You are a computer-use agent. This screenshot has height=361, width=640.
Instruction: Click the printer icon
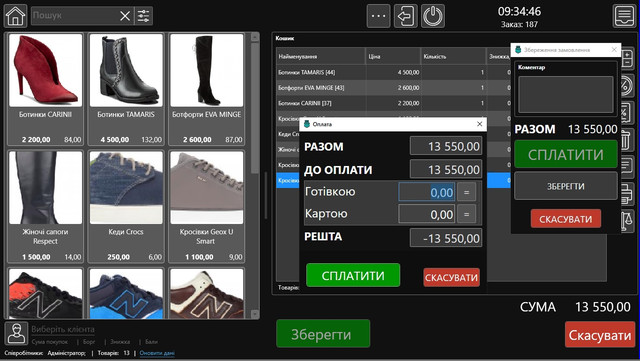pos(628,194)
